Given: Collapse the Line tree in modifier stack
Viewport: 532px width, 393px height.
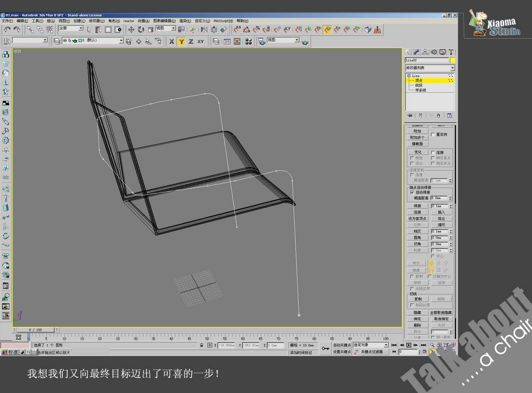Looking at the screenshot, I should (x=409, y=76).
